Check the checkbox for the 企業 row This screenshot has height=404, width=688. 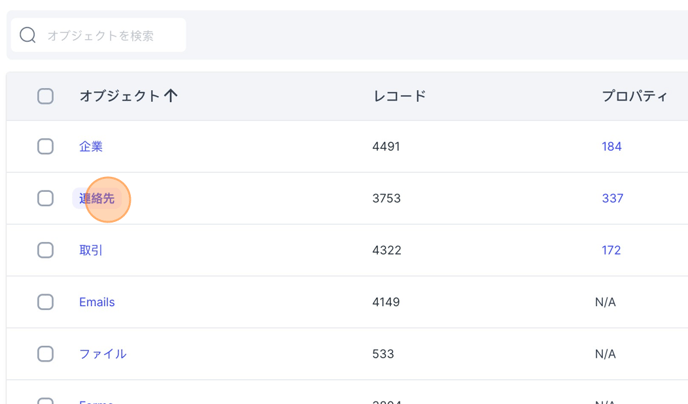click(x=46, y=147)
